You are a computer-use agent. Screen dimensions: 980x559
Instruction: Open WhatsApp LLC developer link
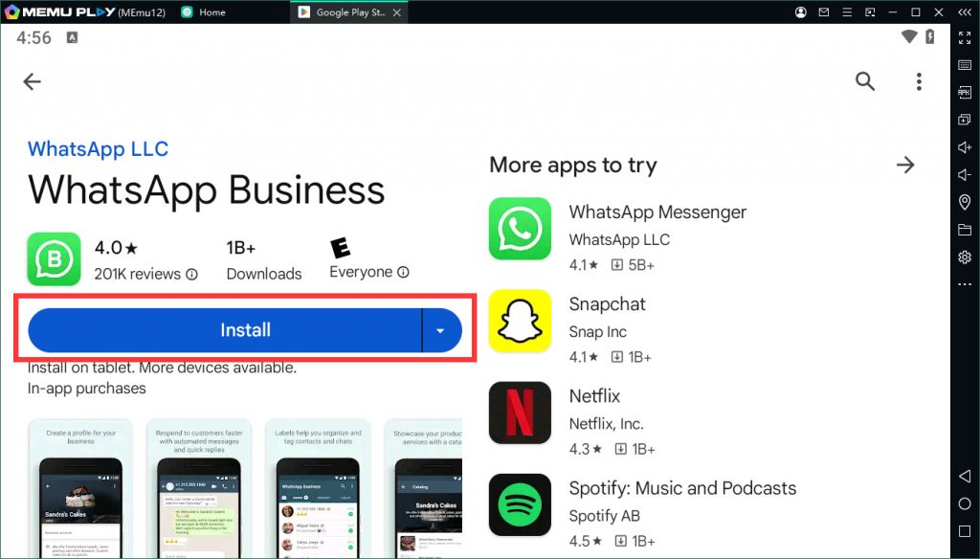click(x=98, y=149)
